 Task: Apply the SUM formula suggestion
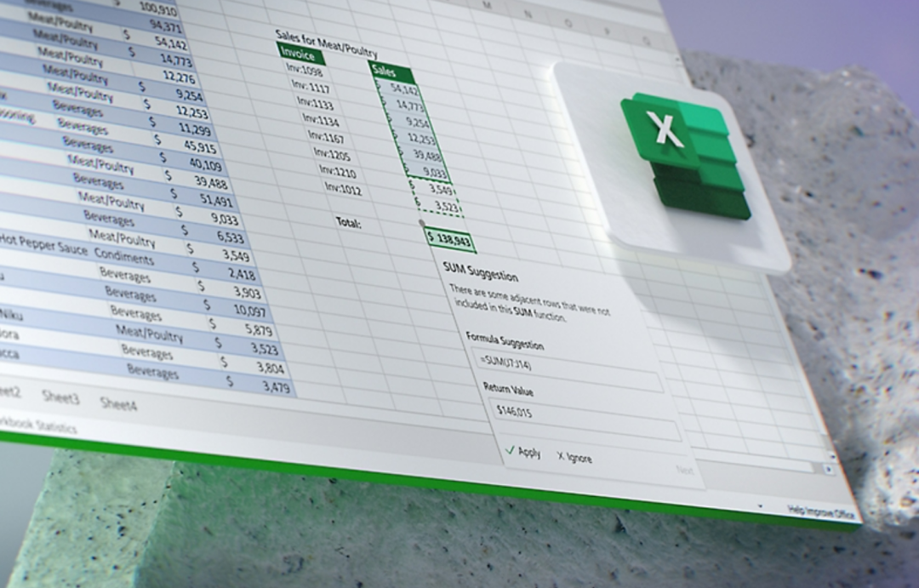(523, 451)
